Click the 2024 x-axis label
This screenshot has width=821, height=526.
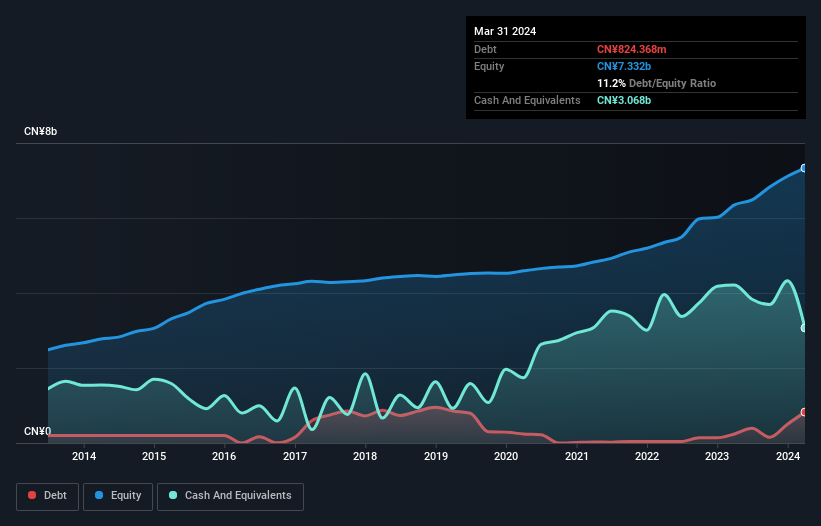click(x=787, y=456)
